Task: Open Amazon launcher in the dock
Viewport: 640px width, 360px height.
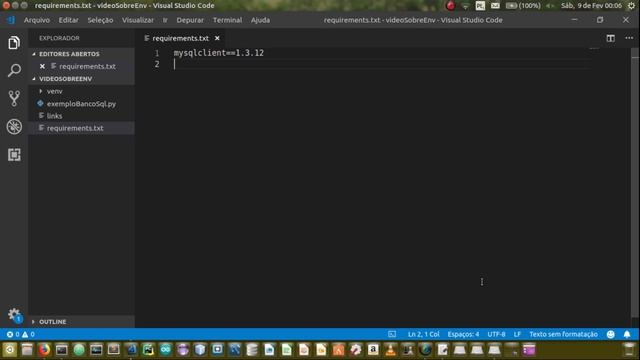Action: (373, 350)
